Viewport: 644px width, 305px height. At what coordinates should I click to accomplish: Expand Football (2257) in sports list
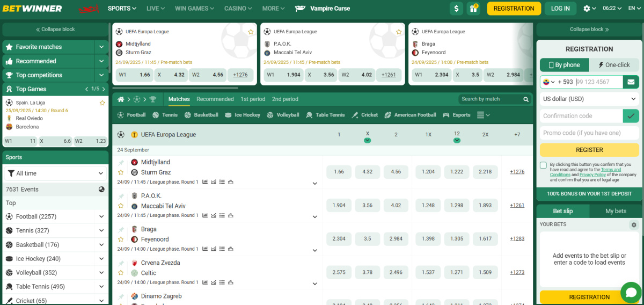[101, 216]
